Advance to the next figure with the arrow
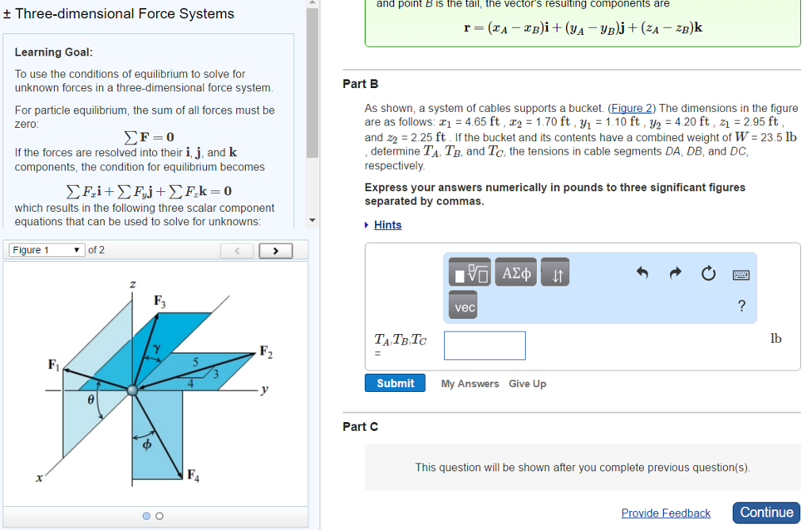This screenshot has height=530, width=812. coord(275,249)
